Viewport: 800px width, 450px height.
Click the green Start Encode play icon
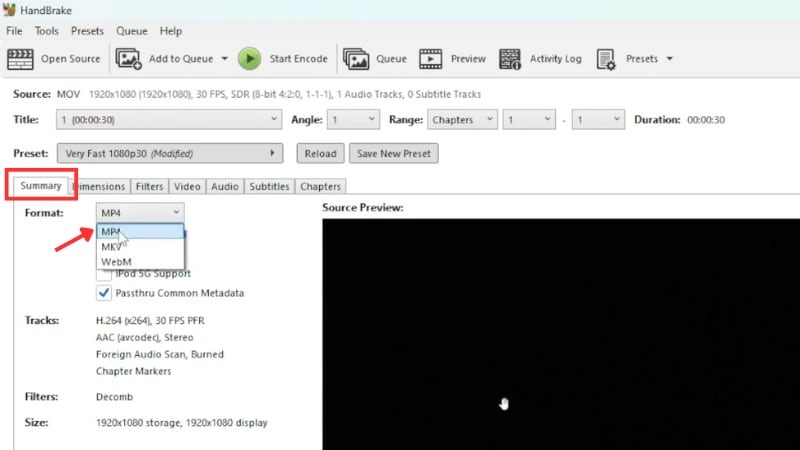[x=249, y=59]
